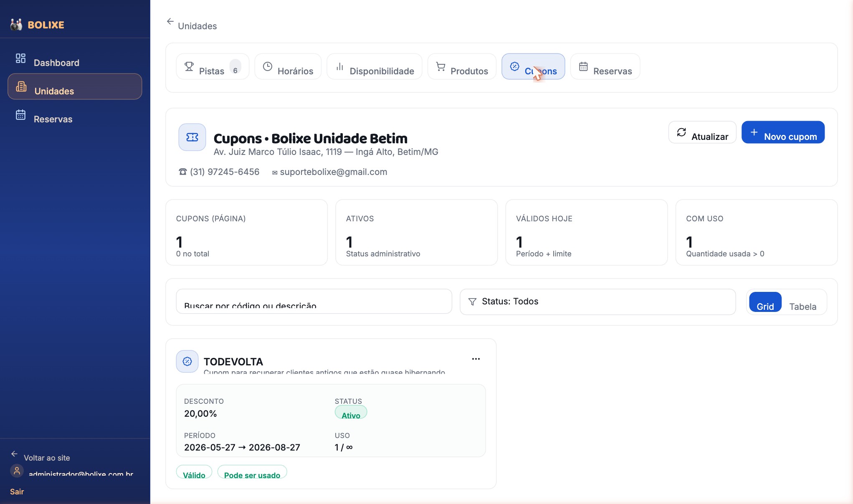This screenshot has height=504, width=853.
Task: Open the Produtos tab
Action: 462,66
